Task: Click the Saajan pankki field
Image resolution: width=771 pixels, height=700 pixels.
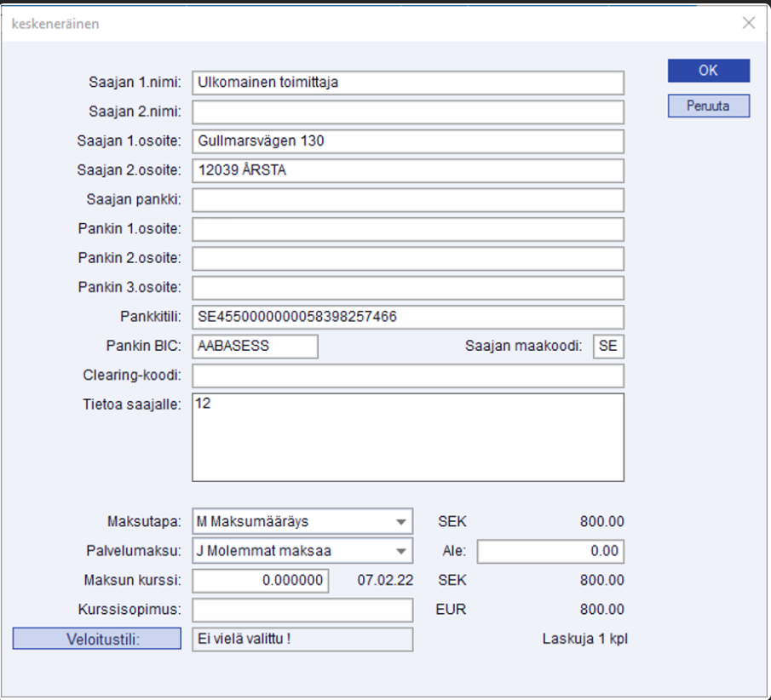Action: pyautogui.click(x=407, y=200)
